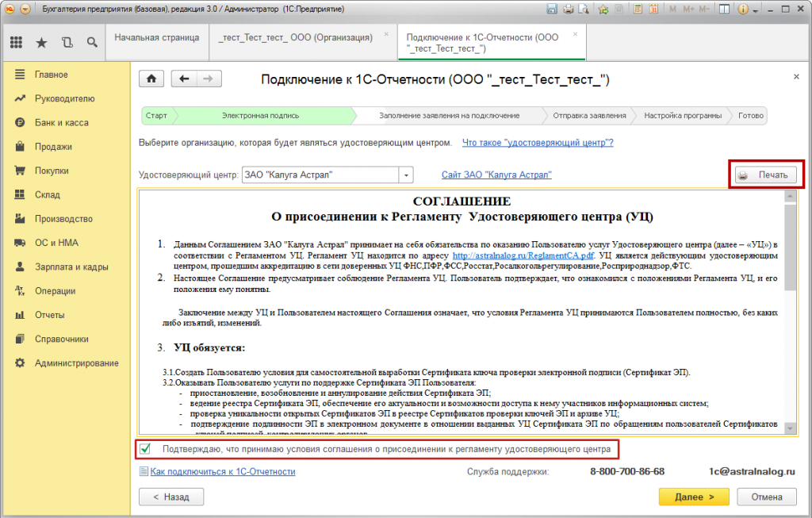Expand dropdown arrow next to info icon
This screenshot has height=518, width=812.
tap(756, 10)
